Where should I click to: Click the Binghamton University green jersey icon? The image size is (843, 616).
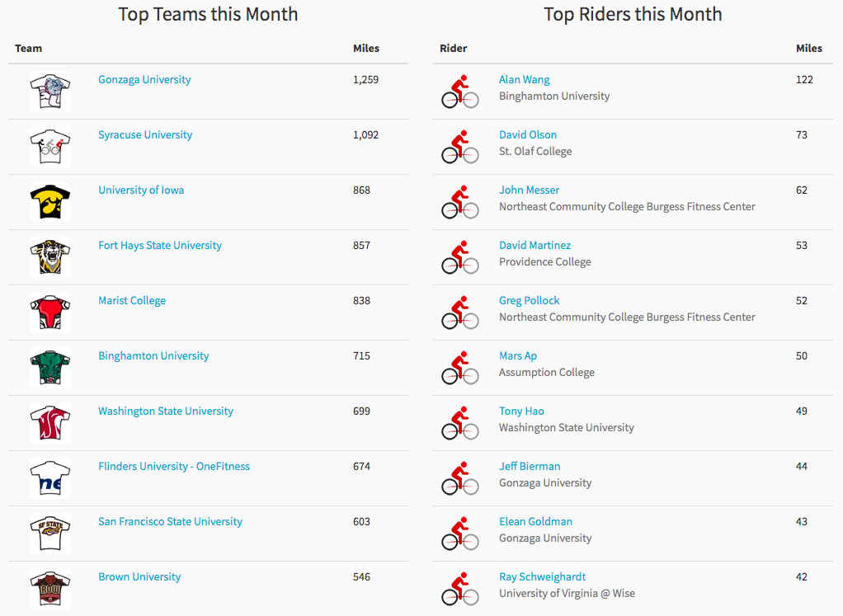[50, 368]
